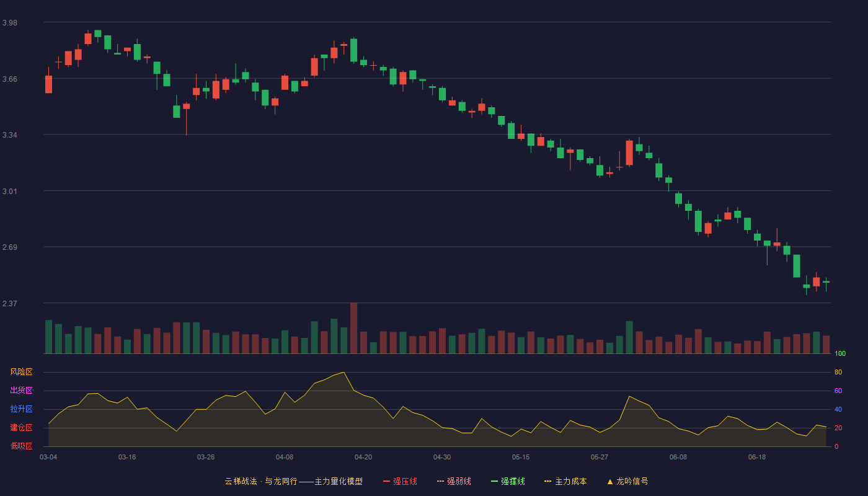This screenshot has height=496, width=868.
Task: Click the 06-18 date label
Action: [x=757, y=457]
